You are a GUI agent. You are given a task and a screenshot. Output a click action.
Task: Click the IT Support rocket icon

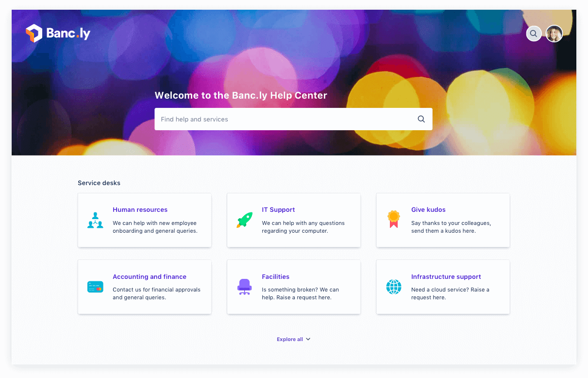click(244, 220)
